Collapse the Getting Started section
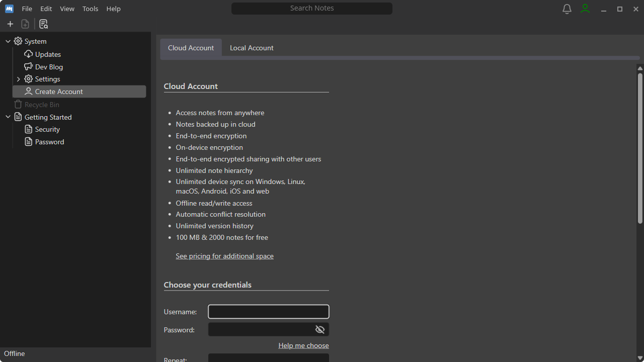 (8, 117)
